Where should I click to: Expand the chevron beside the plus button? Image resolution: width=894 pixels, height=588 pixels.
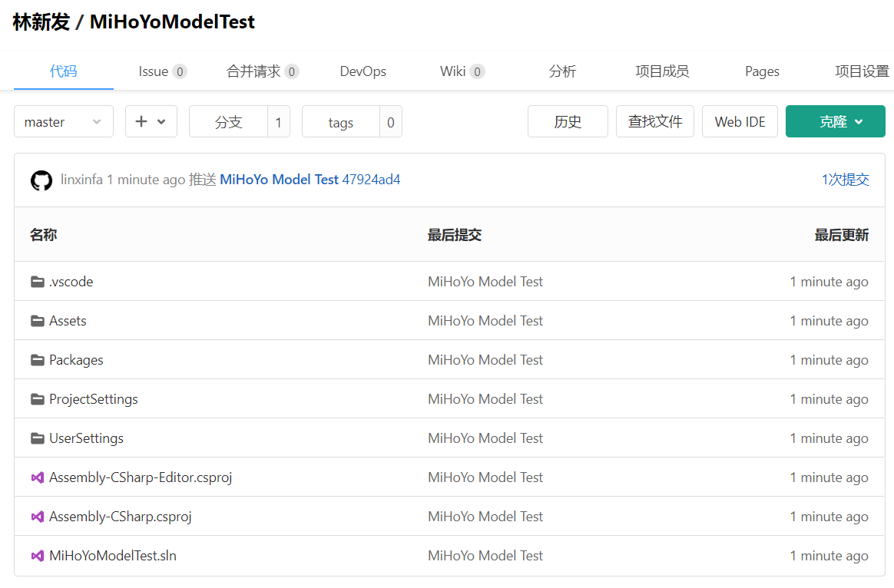pos(161,121)
